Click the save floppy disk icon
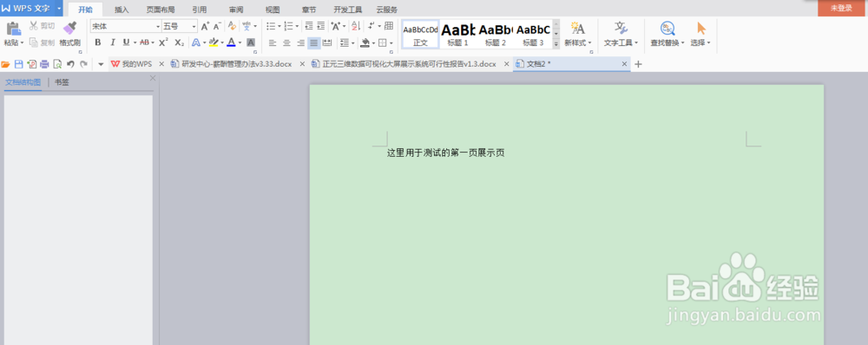 pyautogui.click(x=19, y=64)
